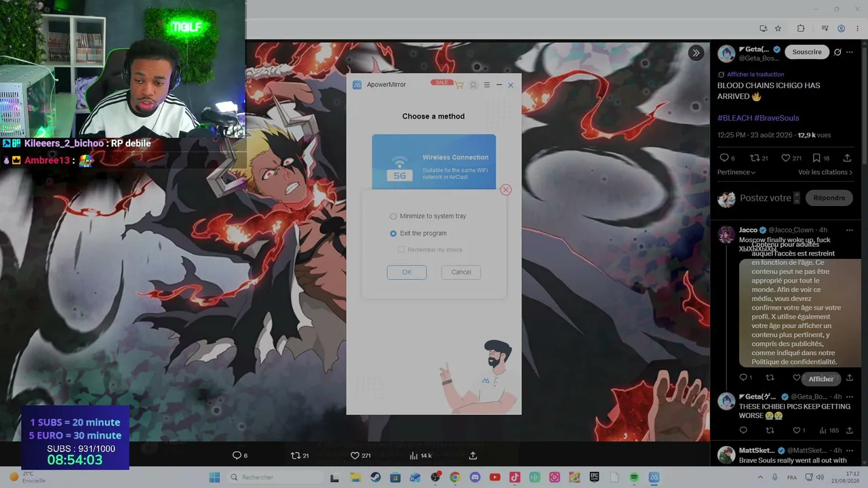Open Voir les citations
Screen dimensions: 868x488
[825, 172]
